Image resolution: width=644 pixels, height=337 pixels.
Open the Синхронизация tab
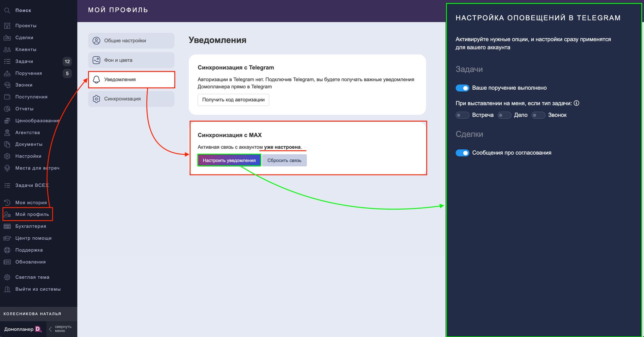[131, 99]
